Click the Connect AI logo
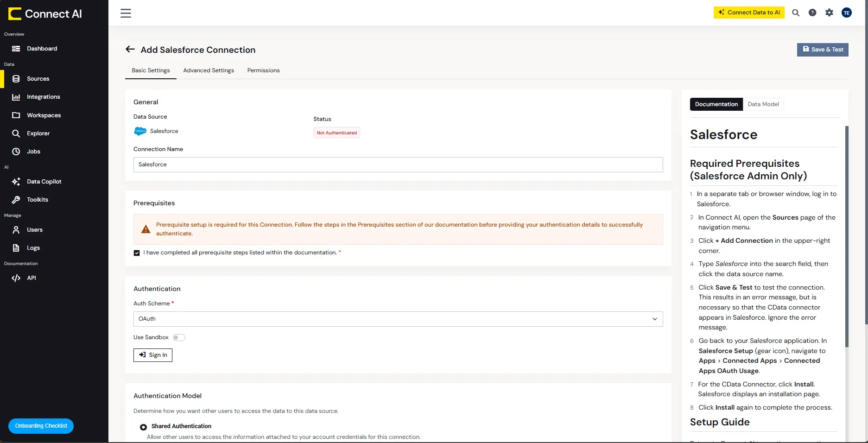Image resolution: width=868 pixels, height=443 pixels. [45, 14]
